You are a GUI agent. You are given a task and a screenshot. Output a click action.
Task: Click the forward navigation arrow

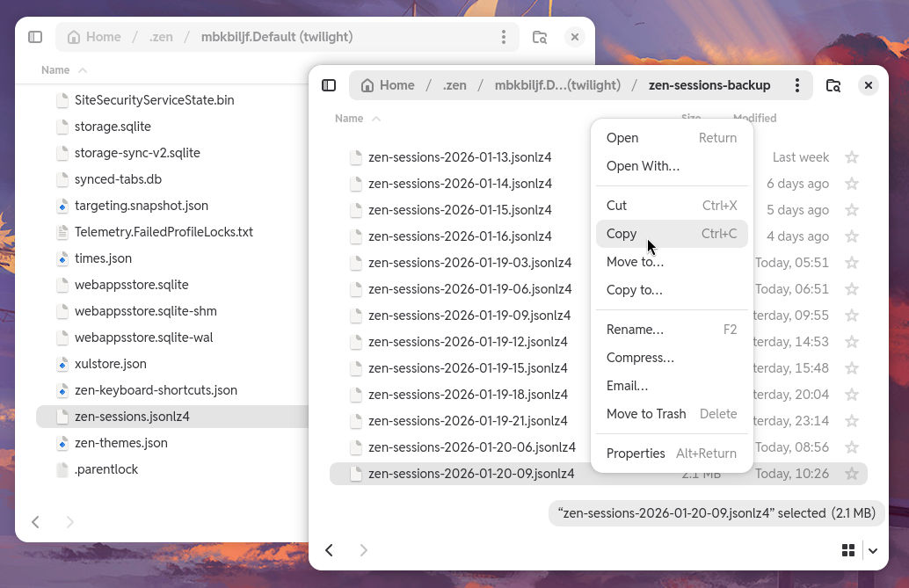coord(363,549)
